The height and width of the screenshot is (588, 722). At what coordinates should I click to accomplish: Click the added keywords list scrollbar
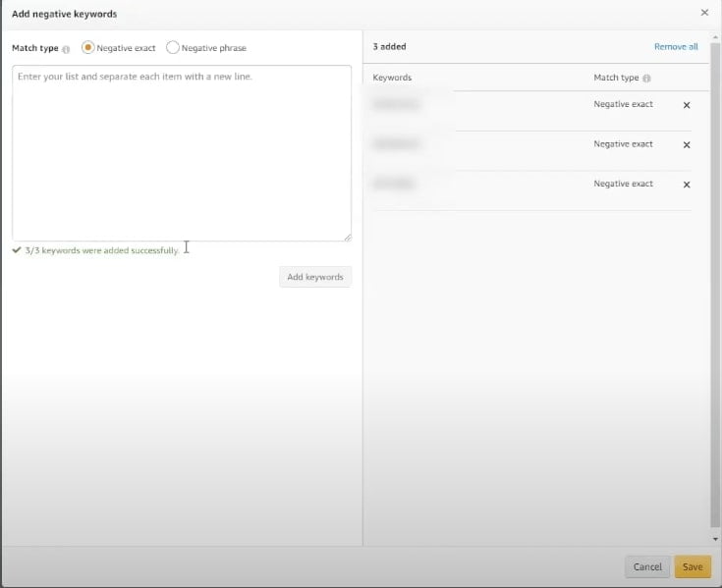pos(715,286)
